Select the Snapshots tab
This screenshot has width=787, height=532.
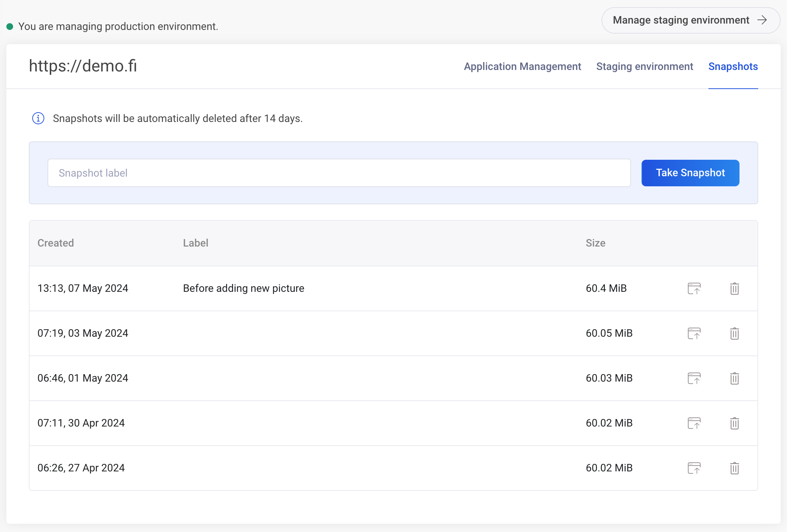(x=733, y=67)
